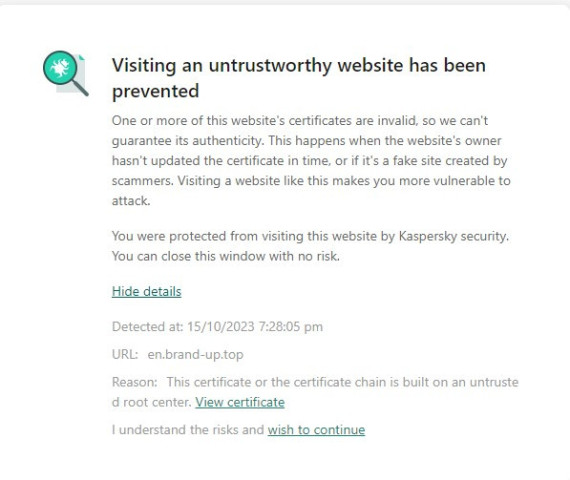Screen dimensions: 570x480
Task: Collapse details via Hide details link
Action: point(146,291)
